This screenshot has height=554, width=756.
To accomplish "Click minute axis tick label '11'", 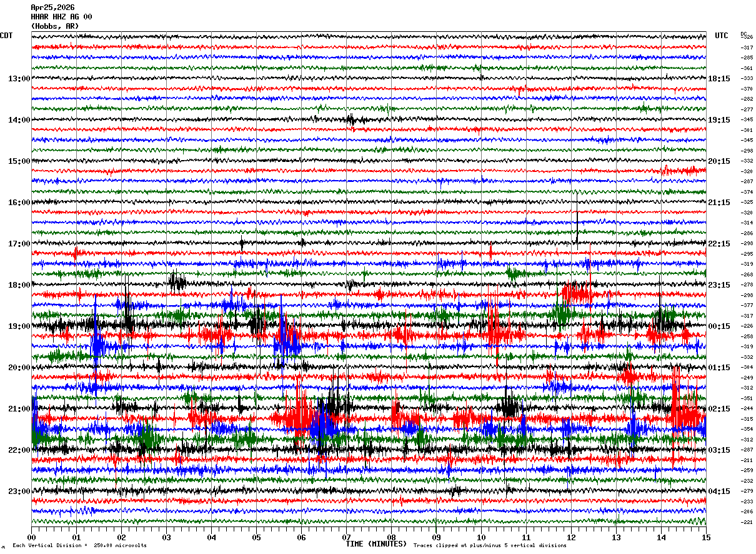I will pyautogui.click(x=526, y=538).
